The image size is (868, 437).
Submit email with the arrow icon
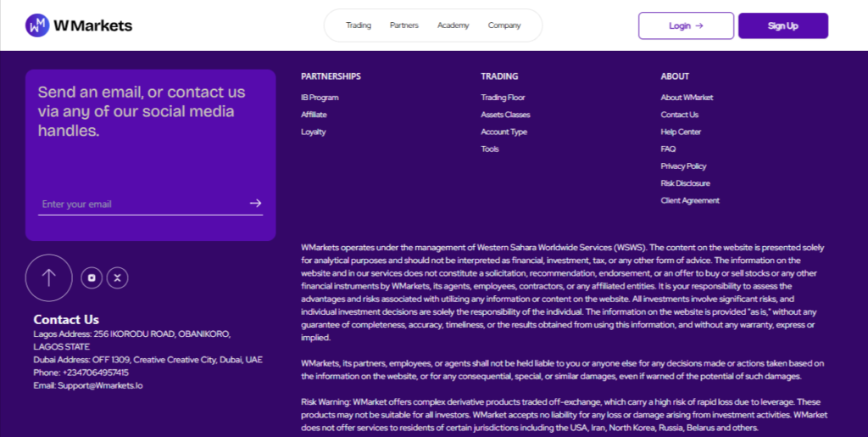click(x=255, y=204)
